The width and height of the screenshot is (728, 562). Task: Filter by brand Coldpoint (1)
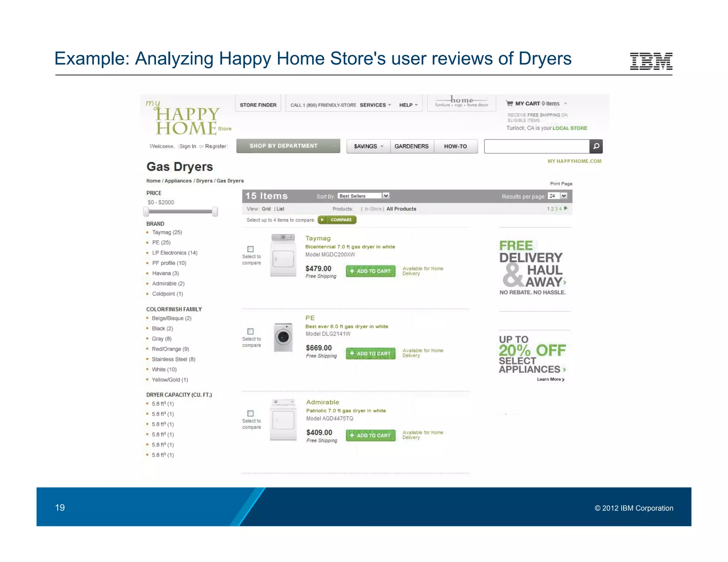click(168, 294)
